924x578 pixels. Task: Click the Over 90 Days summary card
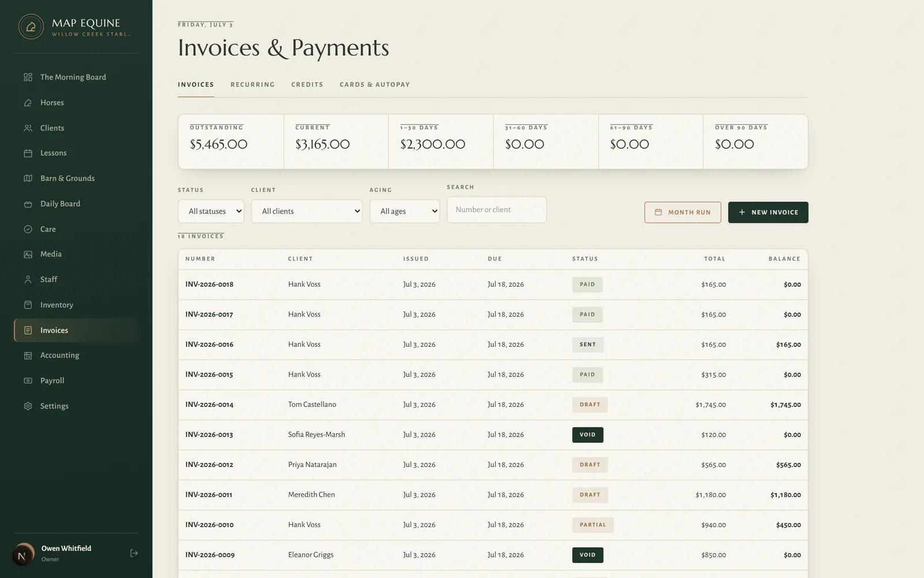click(x=755, y=142)
